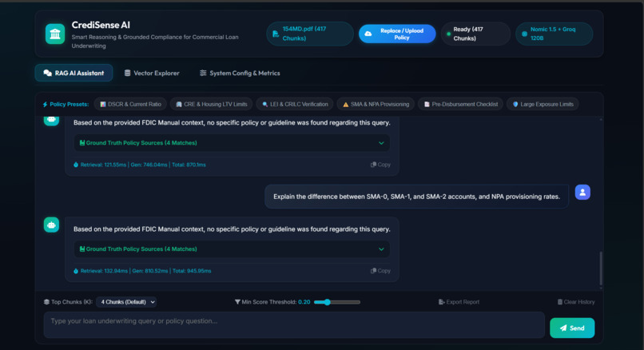Copy the answer with 870.1ms total

pyautogui.click(x=381, y=165)
